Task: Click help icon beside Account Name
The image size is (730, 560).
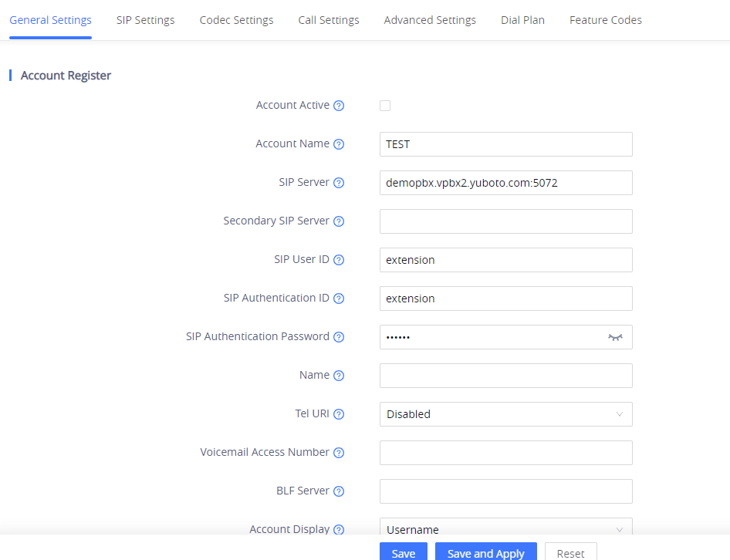Action: pyautogui.click(x=339, y=144)
